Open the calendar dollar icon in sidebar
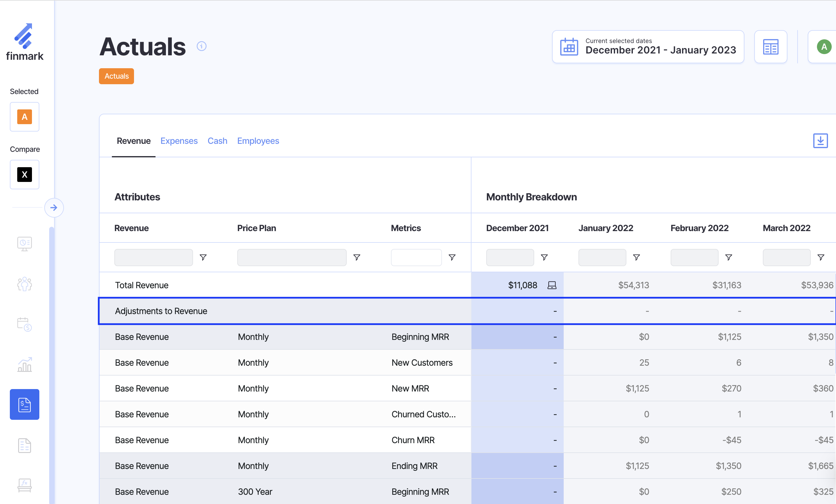Viewport: 836px width, 504px height. pyautogui.click(x=24, y=324)
